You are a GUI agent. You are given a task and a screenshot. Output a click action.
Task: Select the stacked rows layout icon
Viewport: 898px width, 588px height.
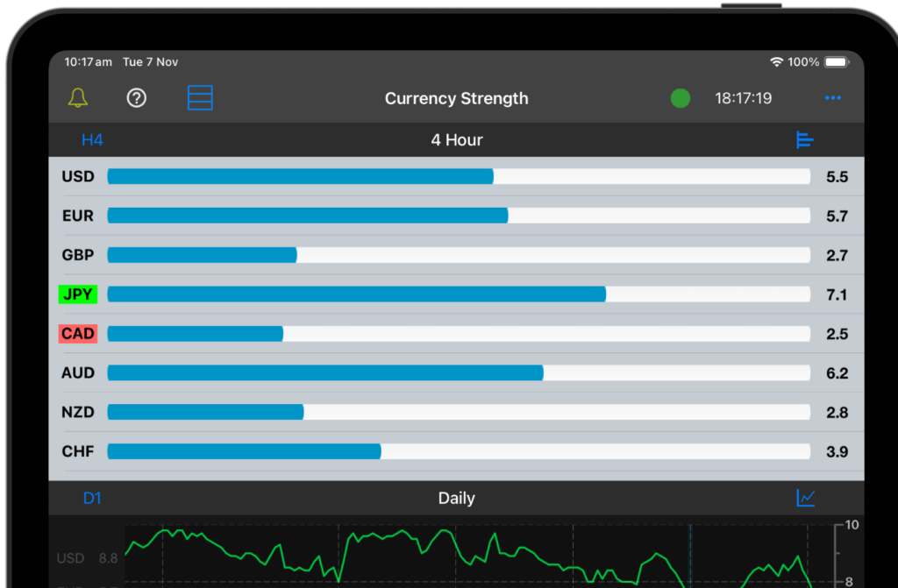point(200,97)
